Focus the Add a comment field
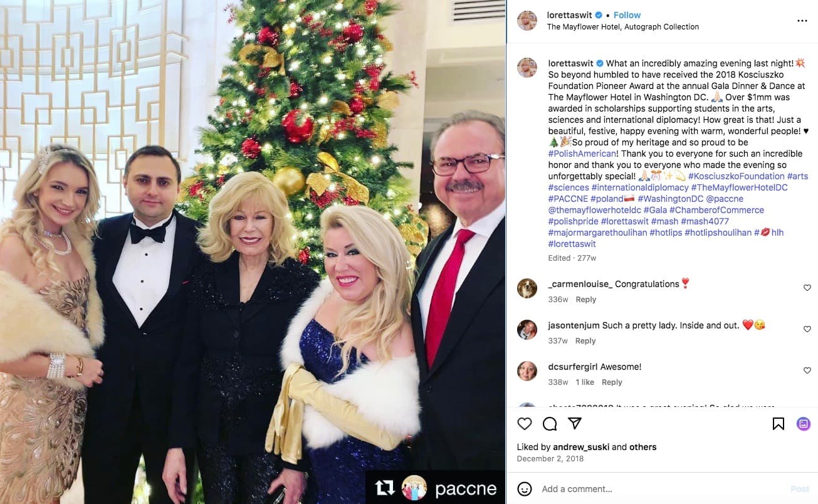 pos(661,489)
